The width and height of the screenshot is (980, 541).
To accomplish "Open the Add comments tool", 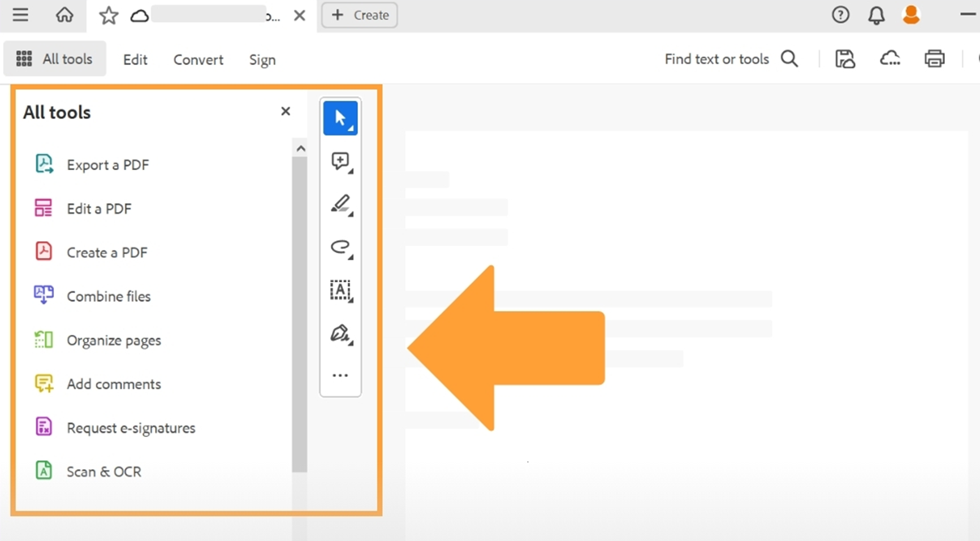I will tap(114, 384).
